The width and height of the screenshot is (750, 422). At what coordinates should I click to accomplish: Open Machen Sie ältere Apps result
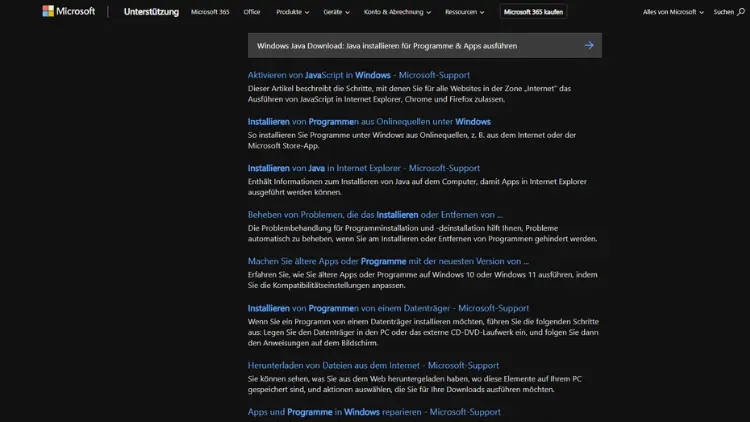(388, 261)
